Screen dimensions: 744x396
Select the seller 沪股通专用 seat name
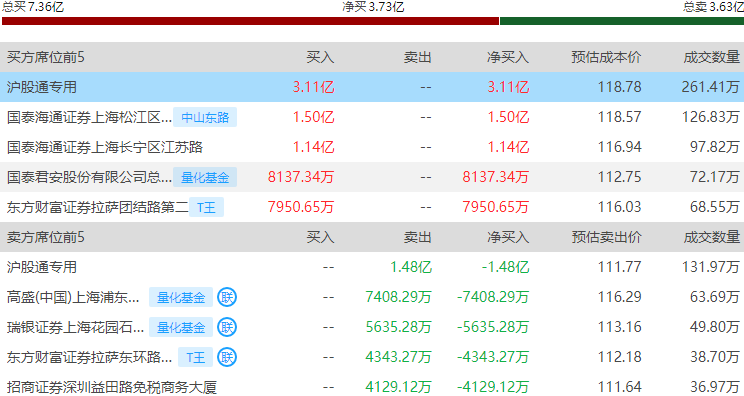(x=42, y=267)
